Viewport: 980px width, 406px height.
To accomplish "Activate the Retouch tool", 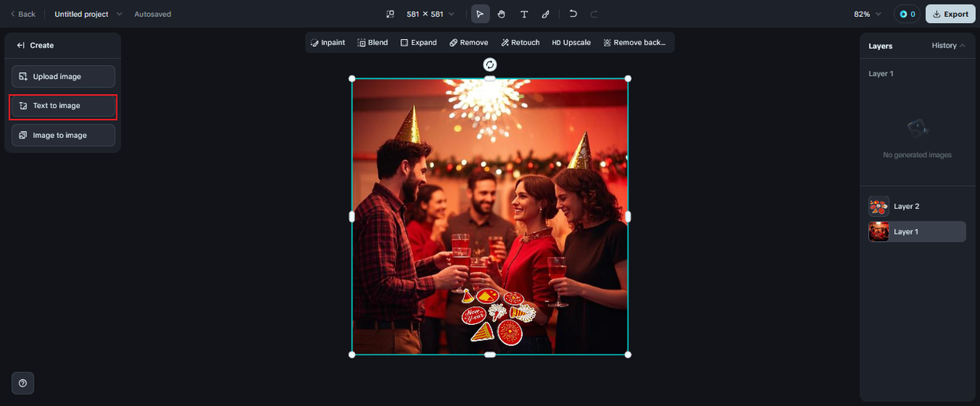I will tap(521, 43).
